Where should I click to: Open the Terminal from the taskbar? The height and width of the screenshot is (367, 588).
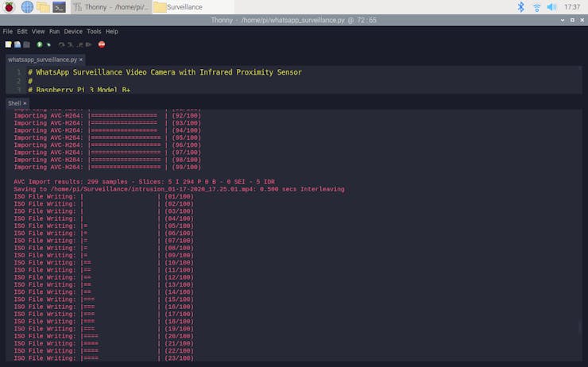click(59, 7)
